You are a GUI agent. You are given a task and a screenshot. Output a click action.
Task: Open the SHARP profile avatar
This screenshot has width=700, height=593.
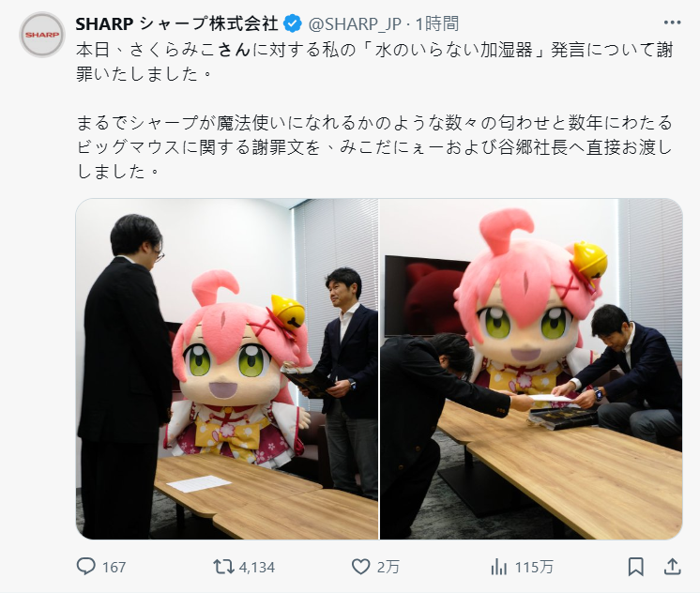tap(42, 35)
